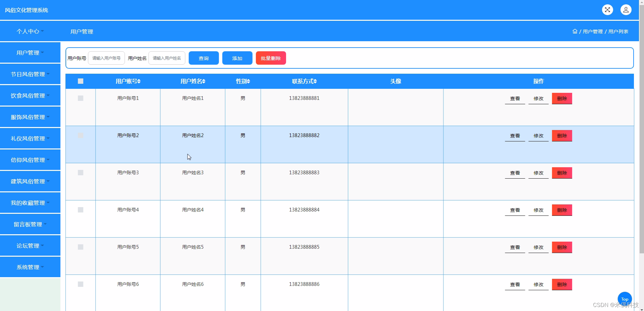This screenshot has width=644, height=311.
Task: Delete 用户账号6 with 删除 button
Action: tap(562, 285)
